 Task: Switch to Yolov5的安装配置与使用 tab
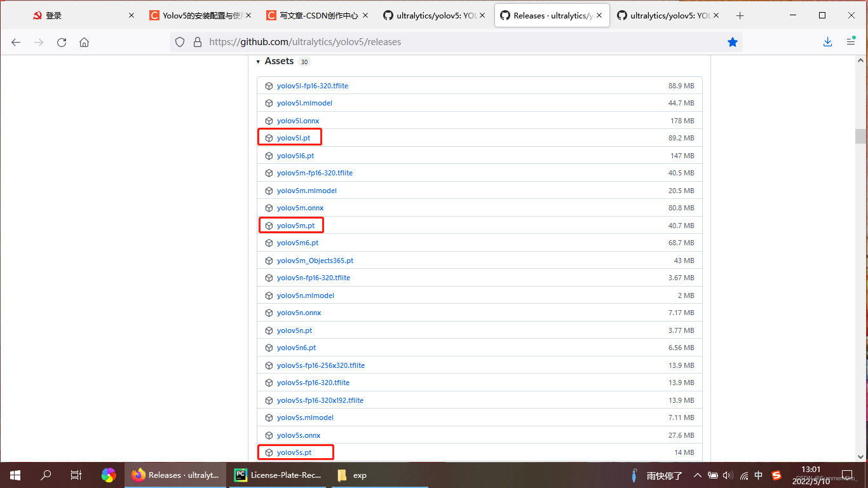201,16
